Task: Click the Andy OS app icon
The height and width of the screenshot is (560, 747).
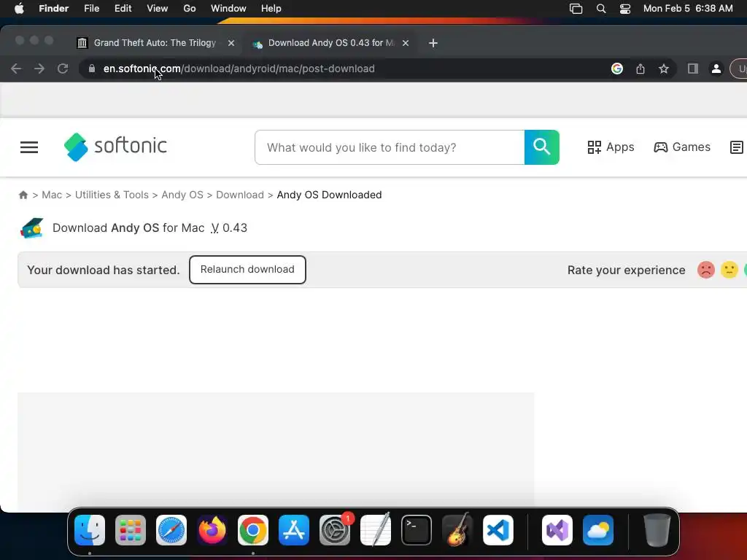Action: 32,228
